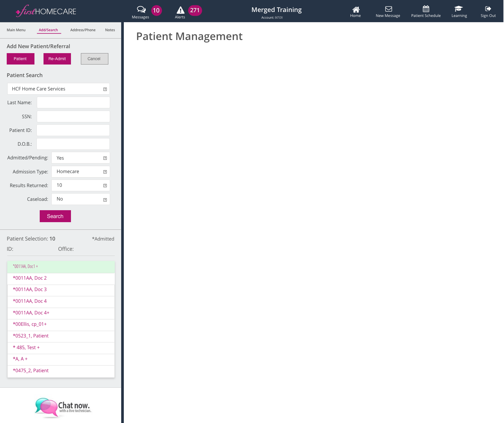Click the firstHOMECARE logo

(x=46, y=11)
